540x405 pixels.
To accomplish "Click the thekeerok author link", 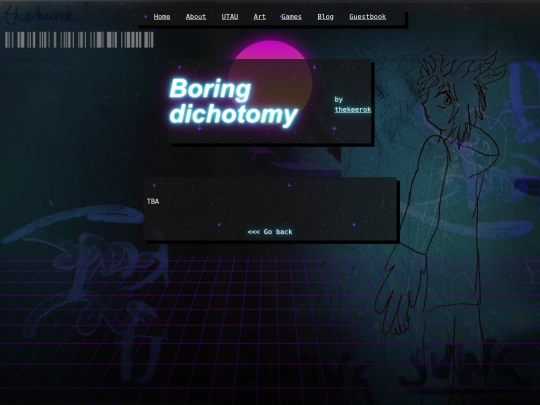I will pos(353,110).
